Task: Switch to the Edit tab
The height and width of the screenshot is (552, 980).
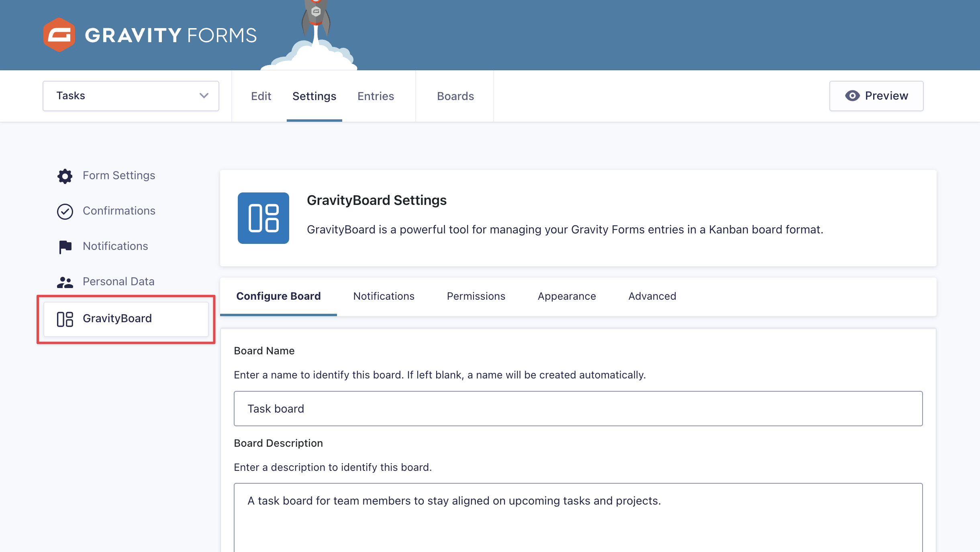Action: pos(261,96)
